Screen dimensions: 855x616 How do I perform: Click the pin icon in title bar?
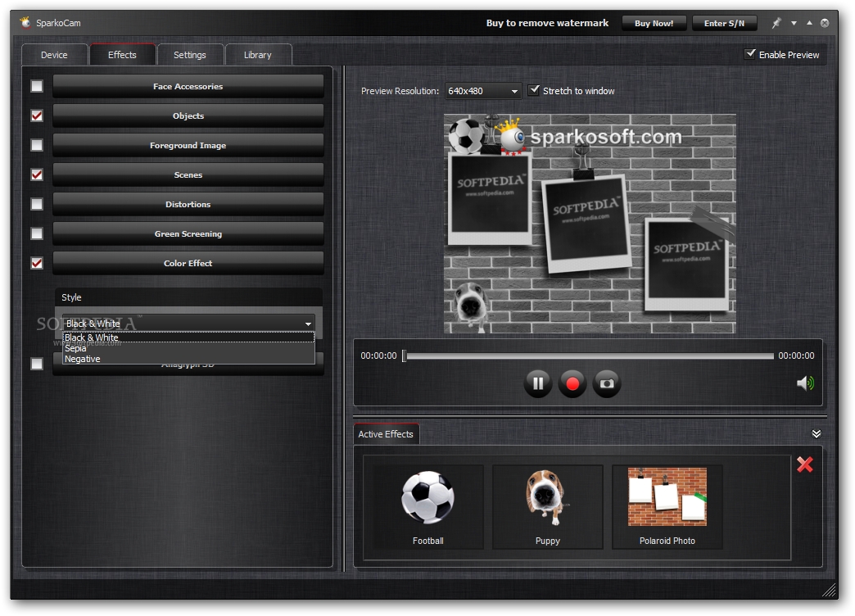pos(776,23)
